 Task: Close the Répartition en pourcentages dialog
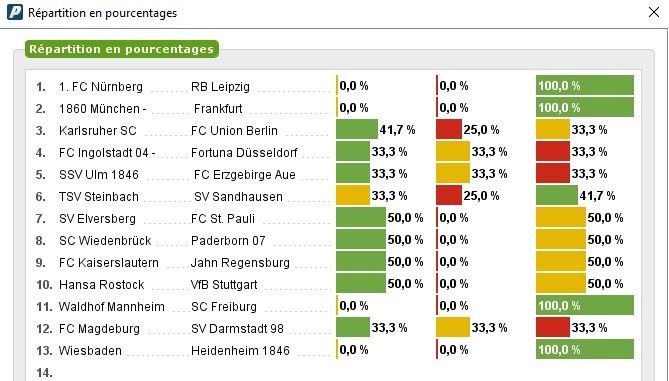654,12
